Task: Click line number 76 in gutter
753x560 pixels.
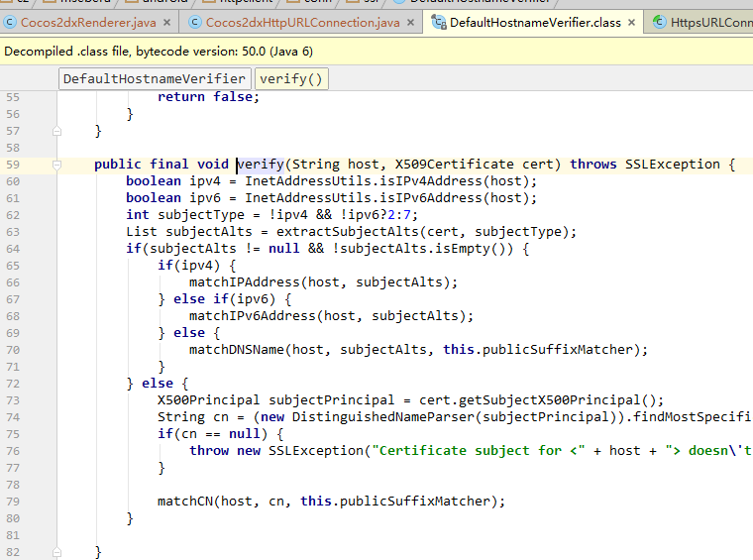Action: (13, 451)
